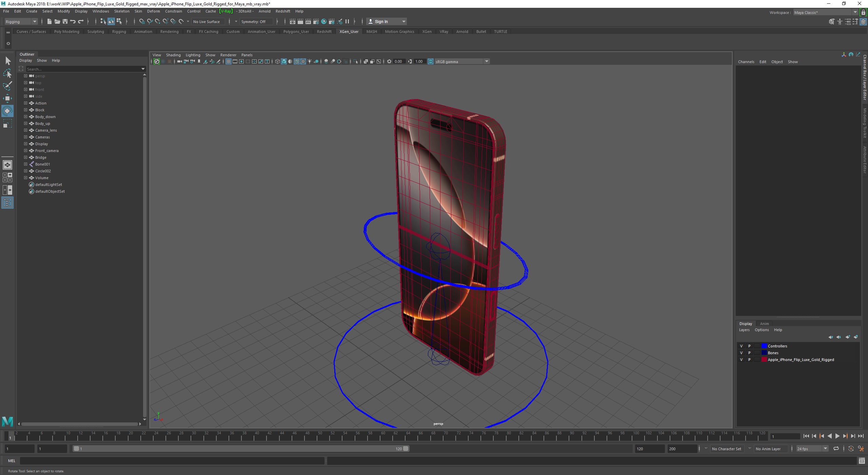868x475 pixels.
Task: Click the dark blue Bones layer swatch
Action: click(x=764, y=353)
